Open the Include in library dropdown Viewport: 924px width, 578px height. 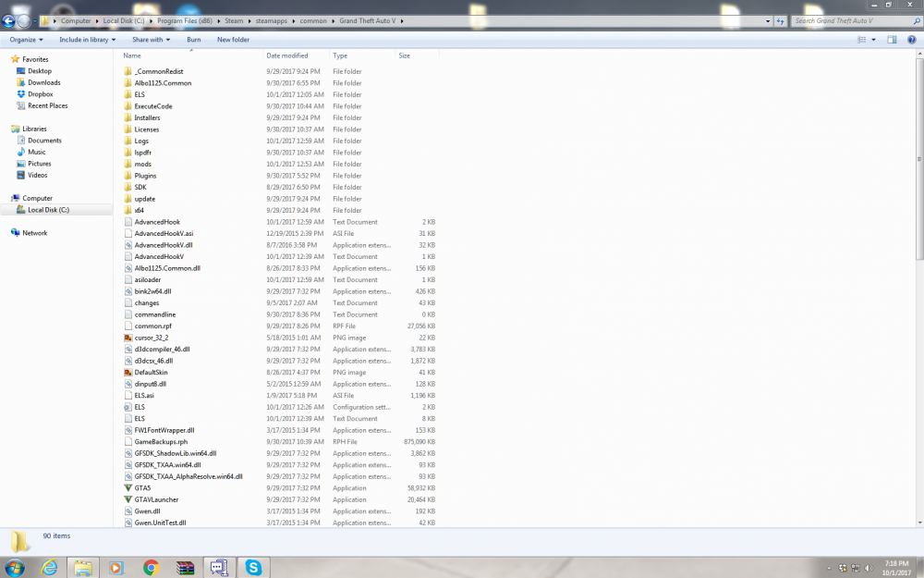(87, 40)
